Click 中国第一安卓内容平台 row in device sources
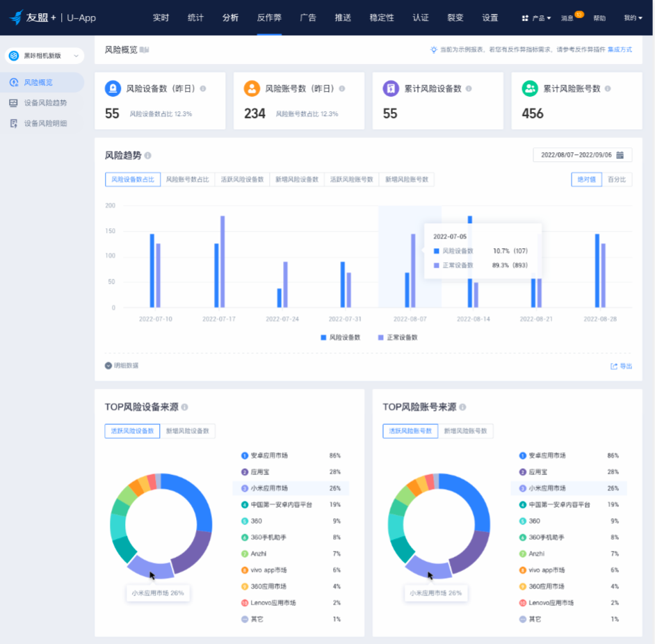This screenshot has height=644, width=655. coord(291,505)
